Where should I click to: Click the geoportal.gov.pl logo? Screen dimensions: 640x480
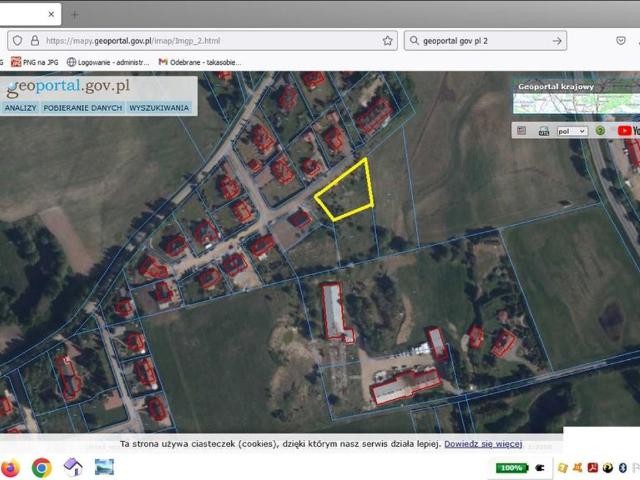coord(68,86)
